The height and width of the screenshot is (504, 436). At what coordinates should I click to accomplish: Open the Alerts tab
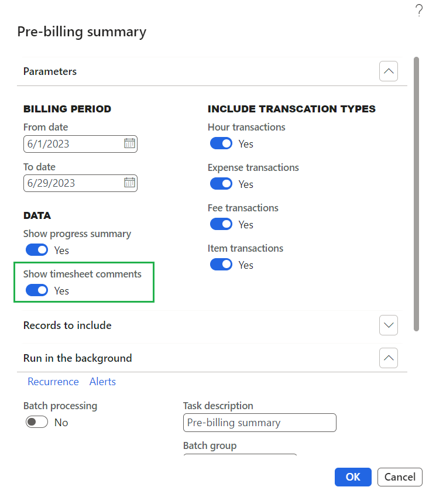[102, 382]
